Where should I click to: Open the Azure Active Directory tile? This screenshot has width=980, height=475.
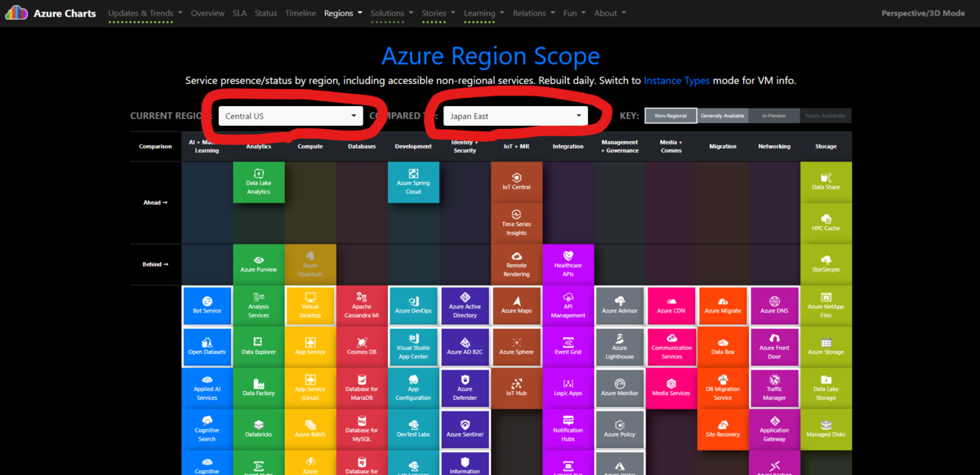click(465, 306)
